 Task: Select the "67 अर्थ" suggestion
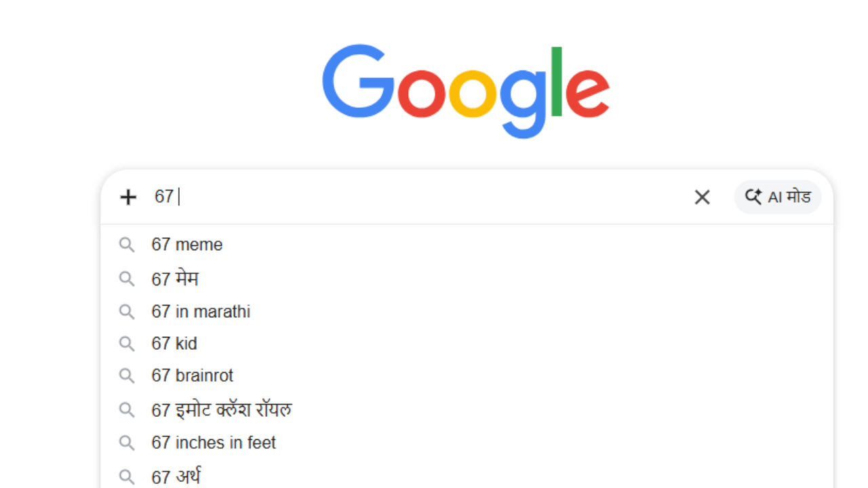pyautogui.click(x=175, y=476)
